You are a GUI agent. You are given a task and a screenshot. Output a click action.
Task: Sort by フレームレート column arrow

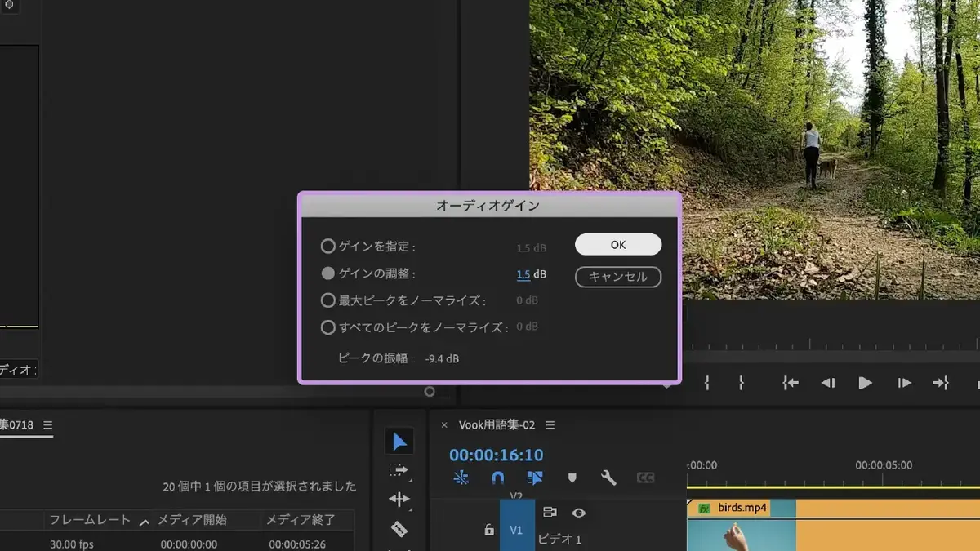pyautogui.click(x=144, y=522)
